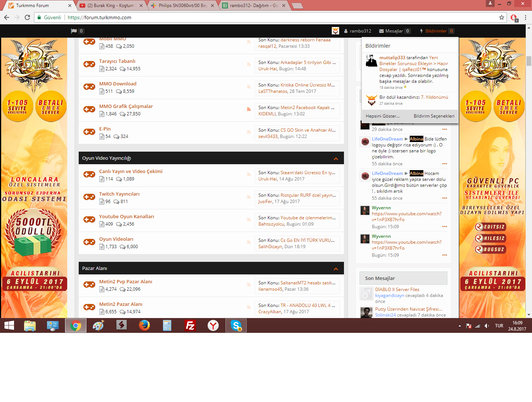The image size is (532, 402).
Task: Click the gamepad icon beside Tarayıcı Tabanlı
Action: [x=89, y=64]
